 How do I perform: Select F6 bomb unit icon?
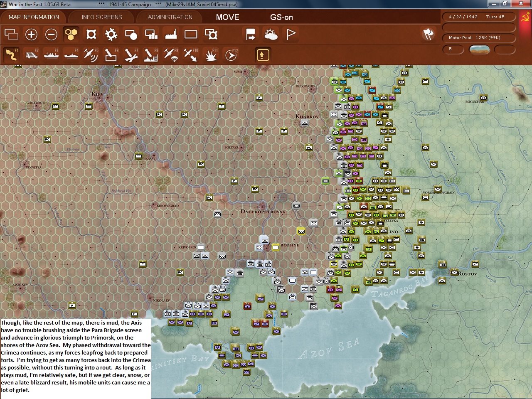pos(111,54)
